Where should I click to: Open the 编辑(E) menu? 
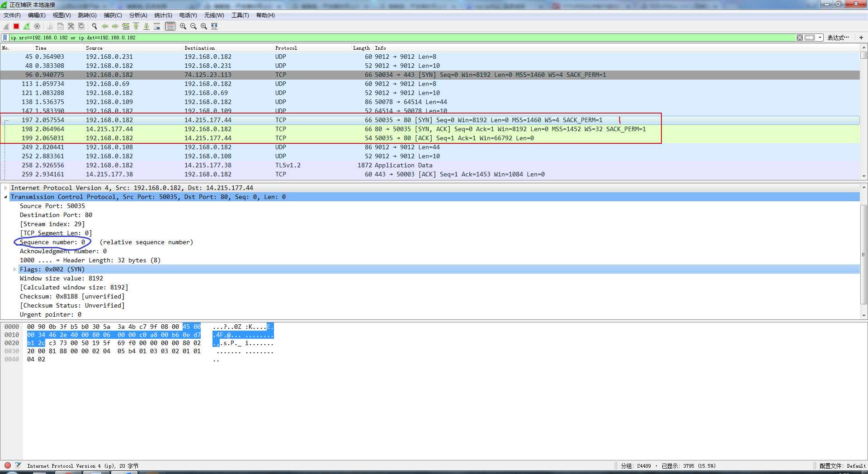tap(37, 15)
